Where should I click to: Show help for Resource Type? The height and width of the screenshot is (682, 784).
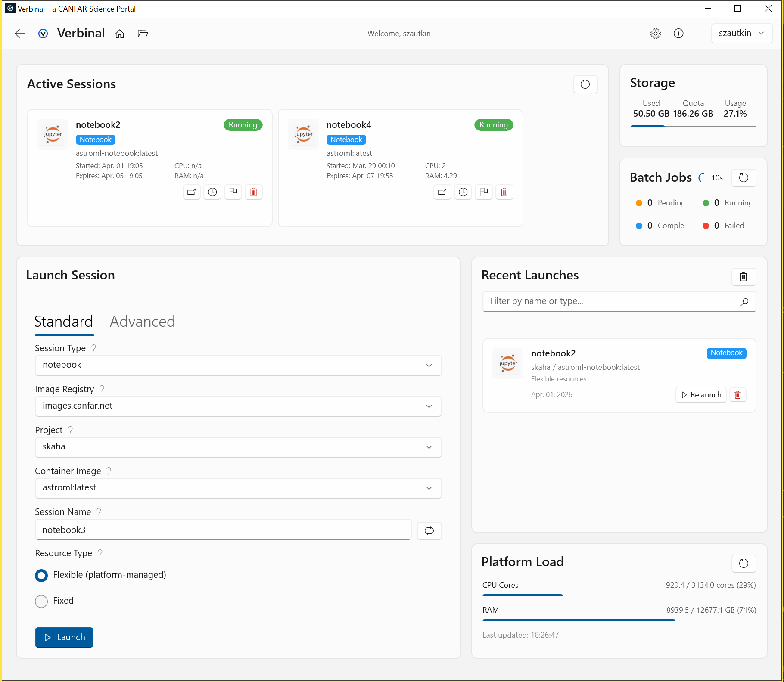coord(100,553)
